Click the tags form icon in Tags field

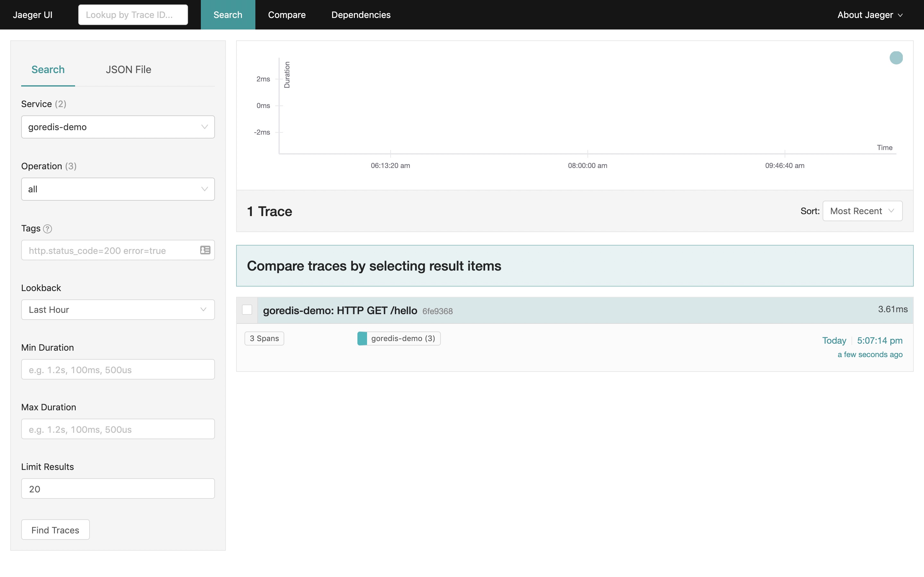205,250
